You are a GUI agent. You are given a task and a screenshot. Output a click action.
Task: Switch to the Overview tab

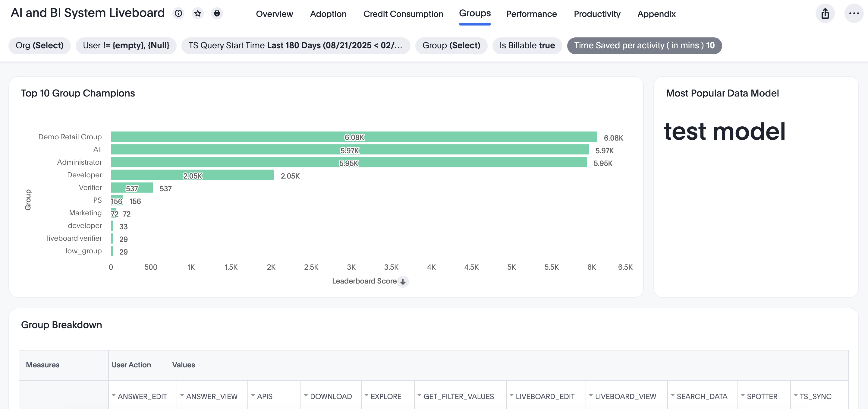click(x=274, y=14)
